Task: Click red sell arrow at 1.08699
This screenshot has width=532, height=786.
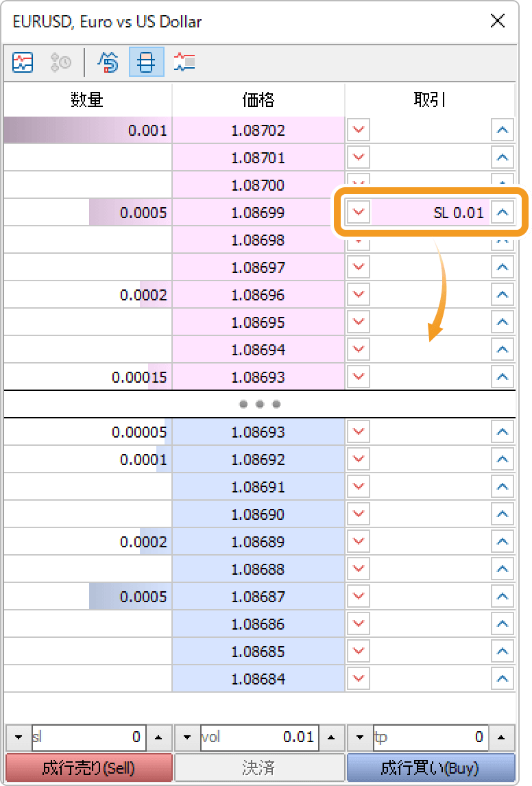Action: pos(358,213)
